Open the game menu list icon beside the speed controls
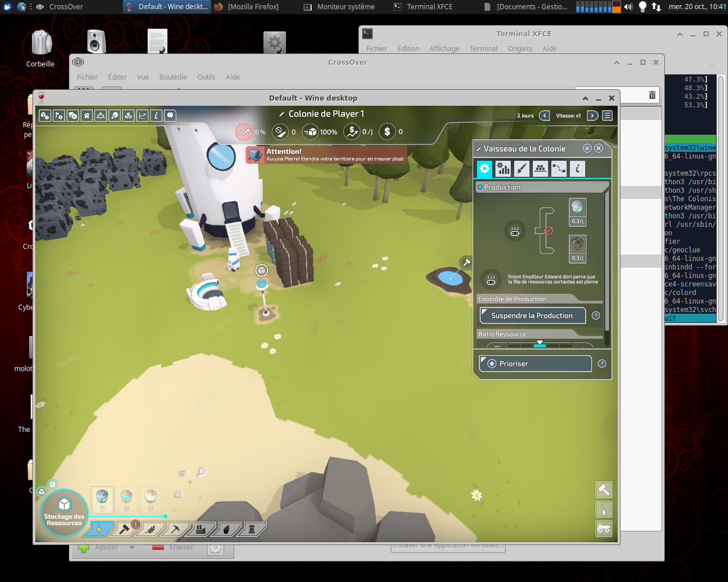728x582 pixels. pos(606,115)
